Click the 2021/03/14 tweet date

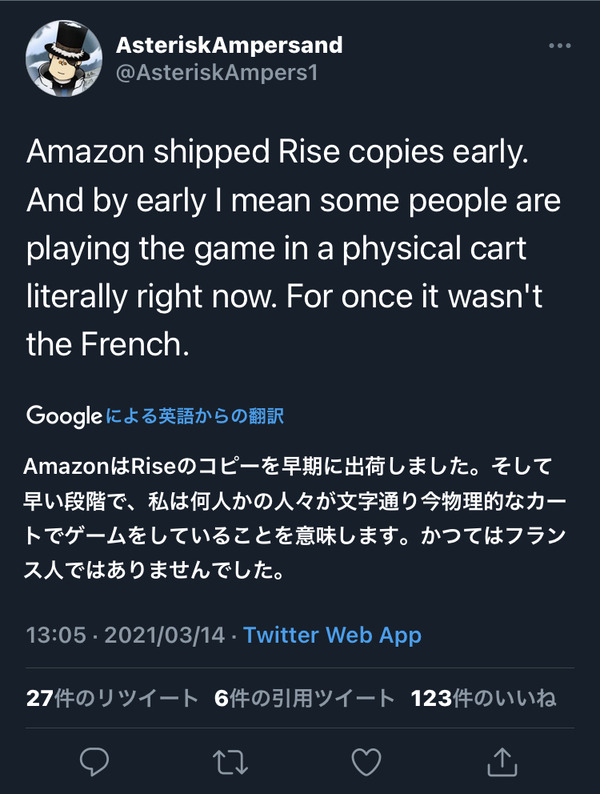[x=164, y=634]
